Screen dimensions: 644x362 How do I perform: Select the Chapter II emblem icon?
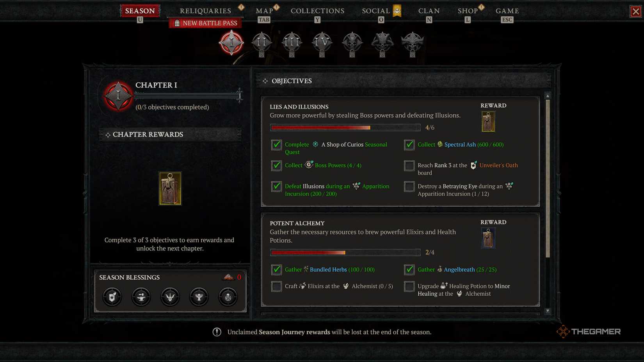(x=262, y=42)
